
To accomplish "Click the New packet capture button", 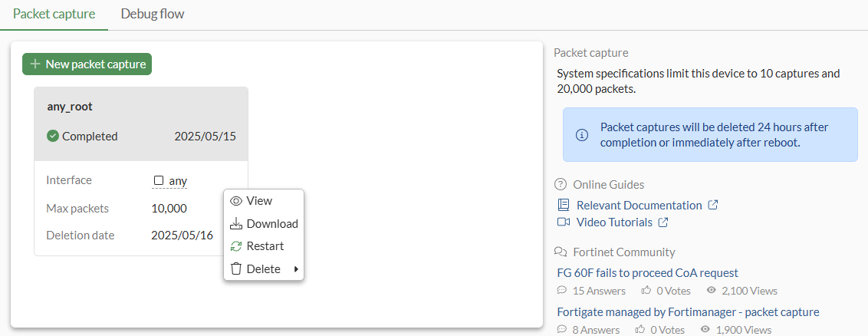I will coord(87,64).
